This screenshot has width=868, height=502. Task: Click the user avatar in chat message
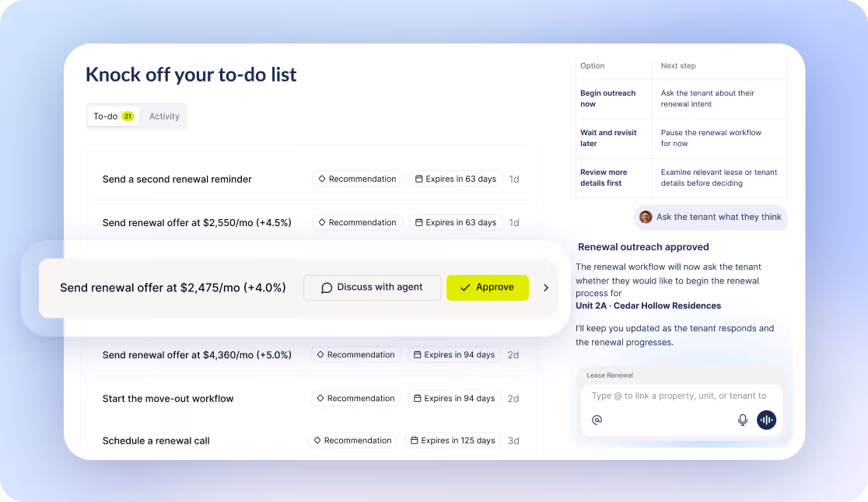(x=646, y=217)
